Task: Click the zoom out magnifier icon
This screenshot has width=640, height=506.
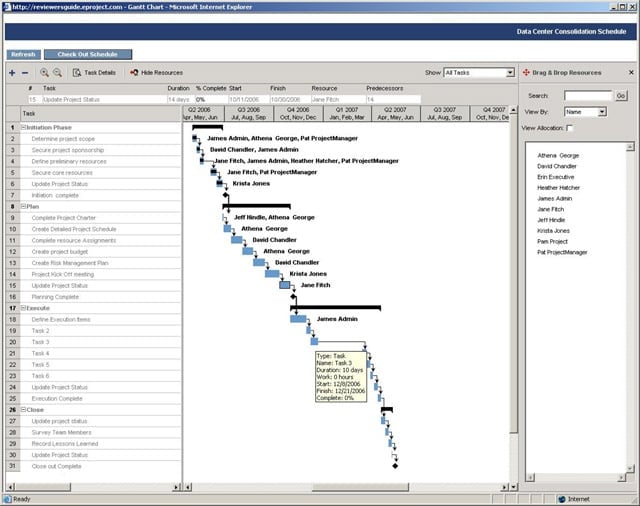Action: click(x=58, y=73)
